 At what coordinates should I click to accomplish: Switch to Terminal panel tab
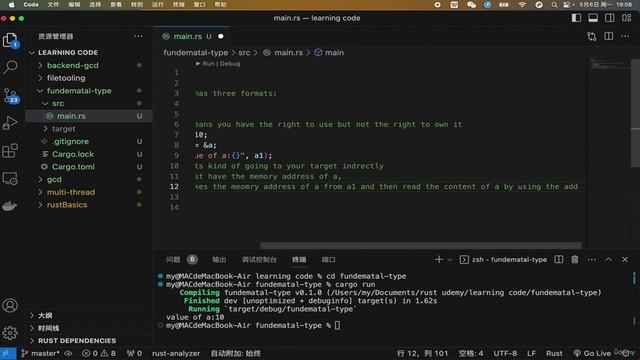299,260
